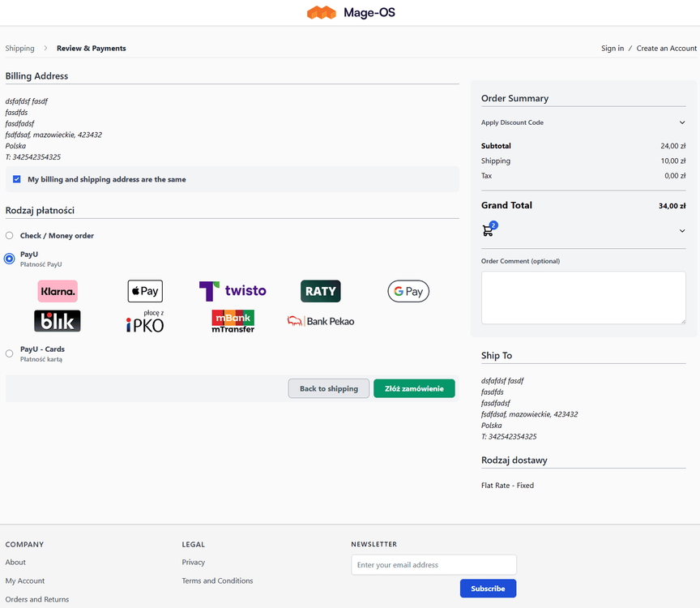Select PayU - Cards payment radio
The image size is (700, 608).
tap(10, 353)
